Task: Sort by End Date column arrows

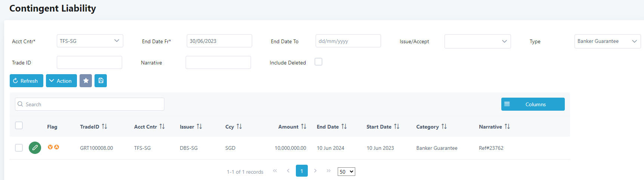Action: [x=344, y=127]
